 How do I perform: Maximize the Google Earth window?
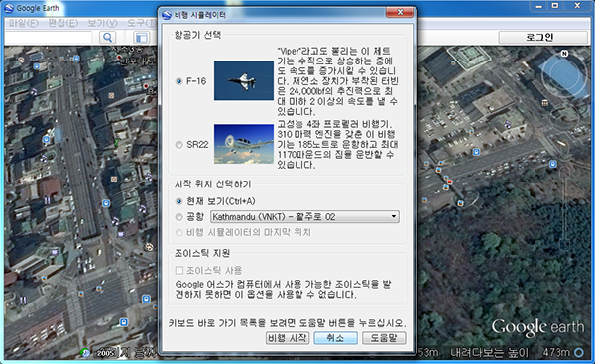[x=555, y=5]
